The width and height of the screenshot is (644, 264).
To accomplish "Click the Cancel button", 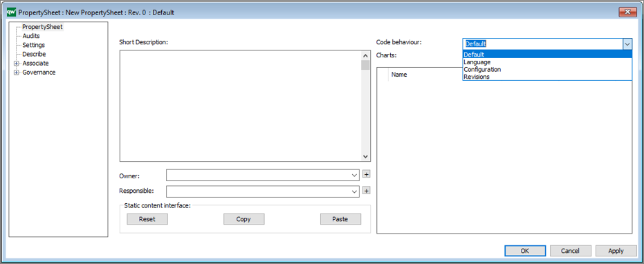I will [x=571, y=251].
